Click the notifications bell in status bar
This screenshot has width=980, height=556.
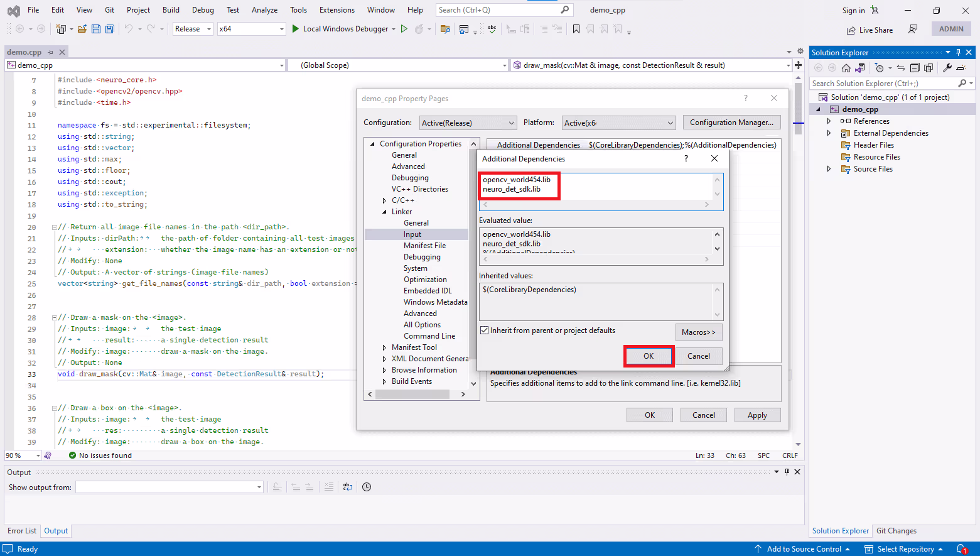point(961,549)
